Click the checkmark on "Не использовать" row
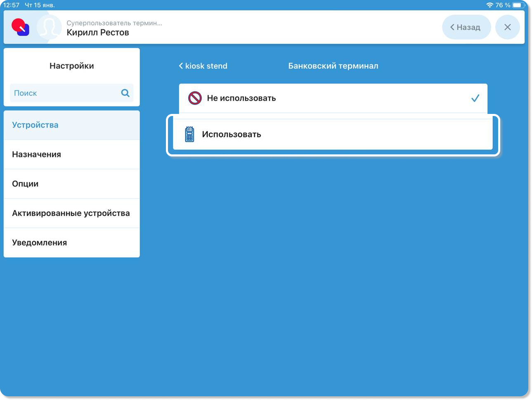This screenshot has height=400, width=532. [x=475, y=98]
